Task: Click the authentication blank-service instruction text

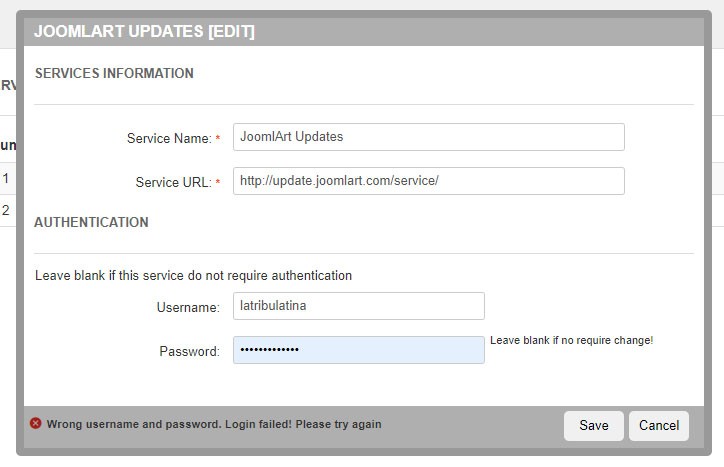Action: (193, 275)
